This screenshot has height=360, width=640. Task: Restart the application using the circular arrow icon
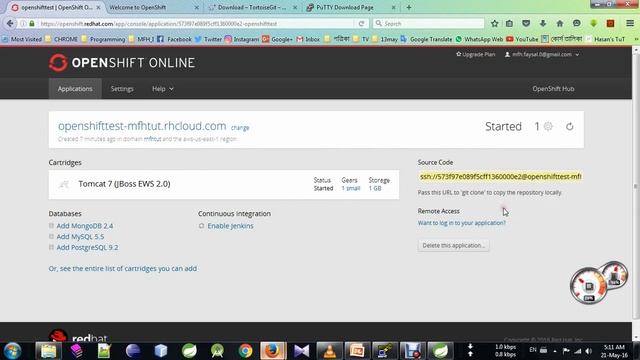pos(569,127)
